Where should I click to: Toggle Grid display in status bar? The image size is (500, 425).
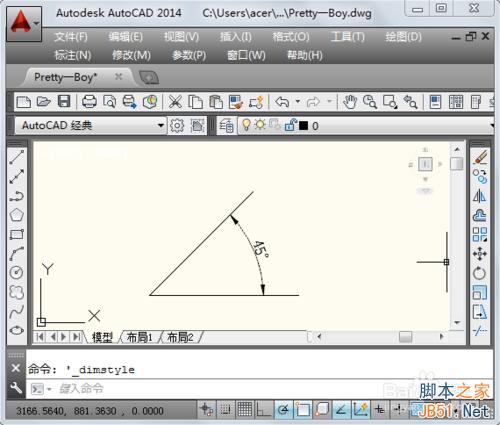pyautogui.click(x=245, y=409)
